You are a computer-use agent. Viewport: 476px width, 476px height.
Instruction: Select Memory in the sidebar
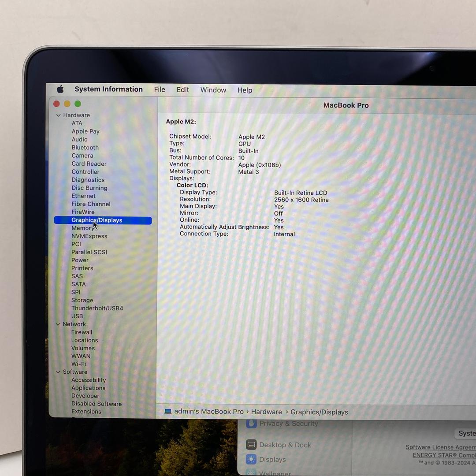82,228
